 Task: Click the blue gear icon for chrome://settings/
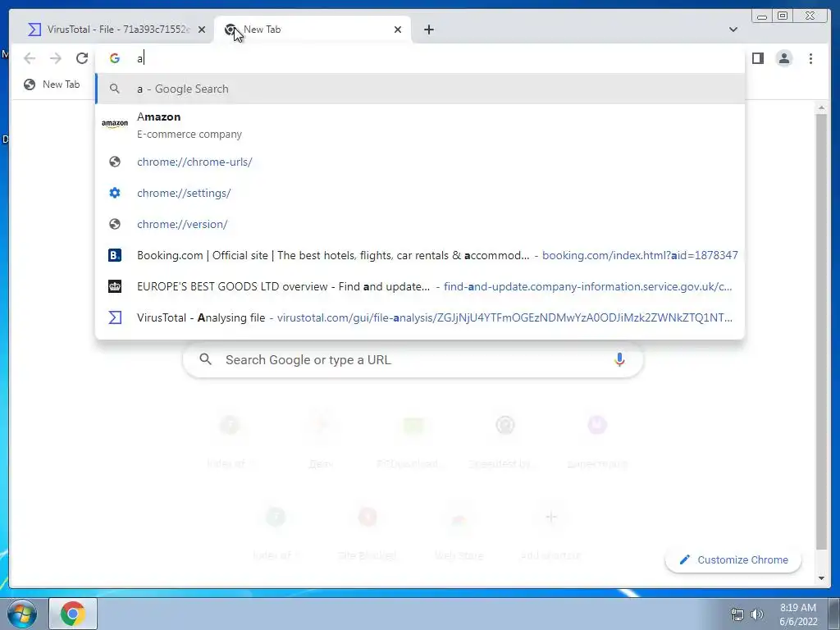[115, 193]
